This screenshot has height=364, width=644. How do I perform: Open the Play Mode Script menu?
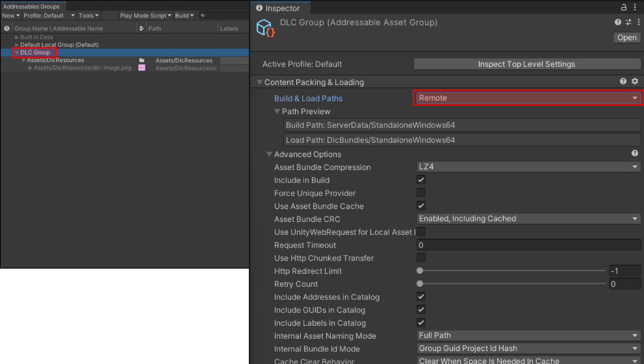pos(146,16)
